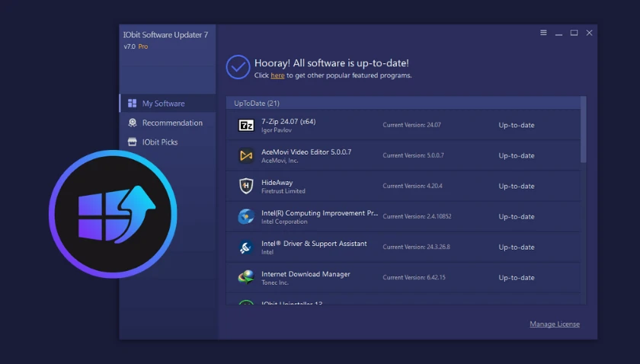
Task: Click the UpToDate (21) section header
Action: point(404,104)
